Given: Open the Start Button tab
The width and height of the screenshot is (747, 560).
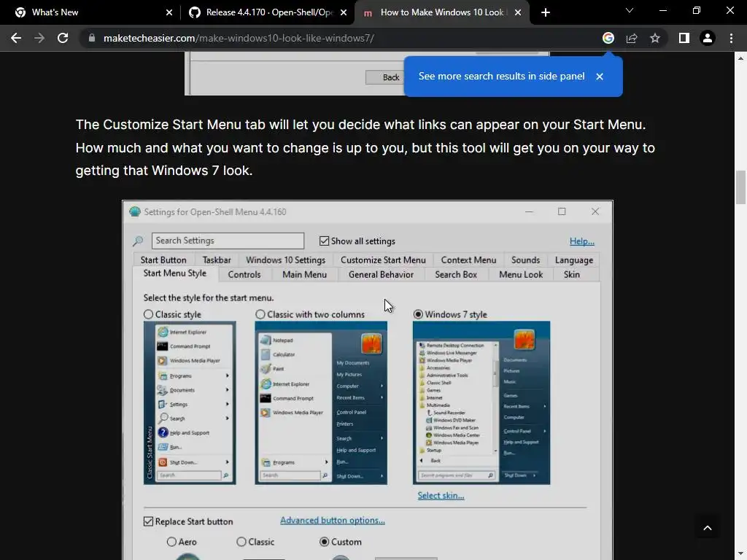Looking at the screenshot, I should coord(163,260).
